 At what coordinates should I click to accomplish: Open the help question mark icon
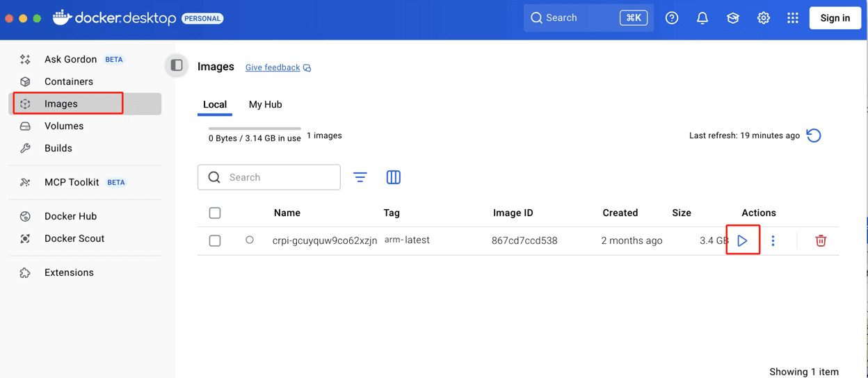tap(672, 18)
